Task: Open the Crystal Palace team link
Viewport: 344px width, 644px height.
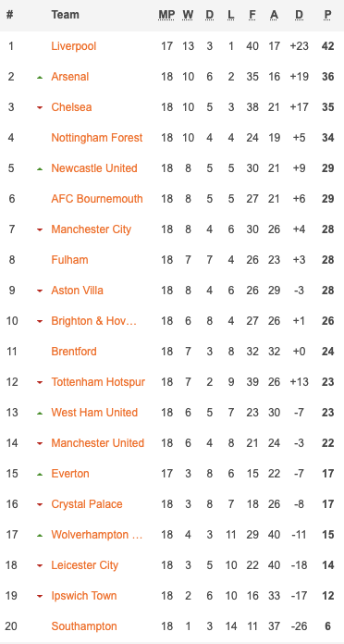Action: [x=87, y=504]
